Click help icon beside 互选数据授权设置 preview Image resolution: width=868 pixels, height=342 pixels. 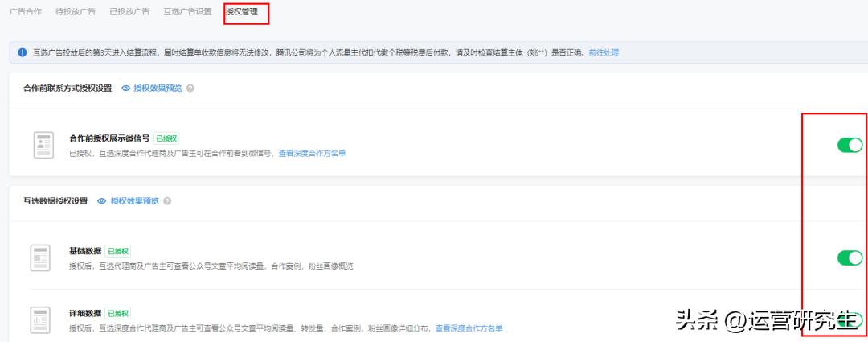167,201
